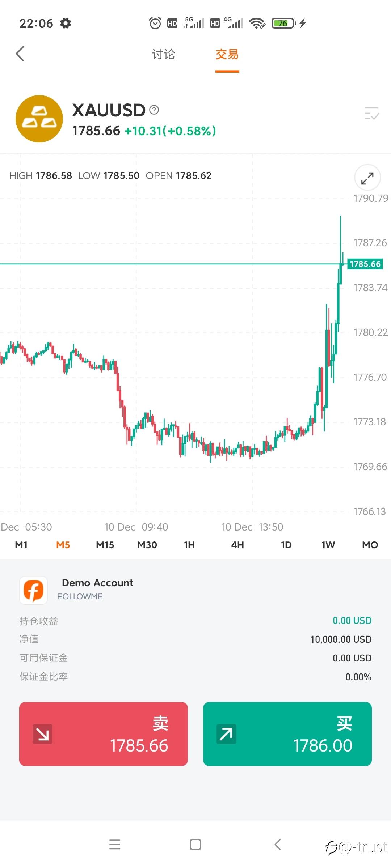The height and width of the screenshot is (868, 391).
Task: Select the M1 timeframe
Action: (21, 545)
